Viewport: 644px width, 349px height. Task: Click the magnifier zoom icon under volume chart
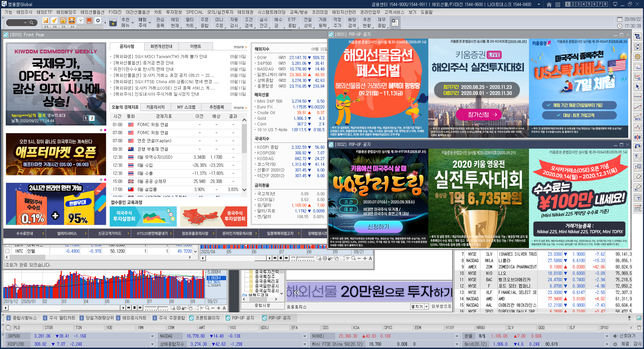click(207, 308)
